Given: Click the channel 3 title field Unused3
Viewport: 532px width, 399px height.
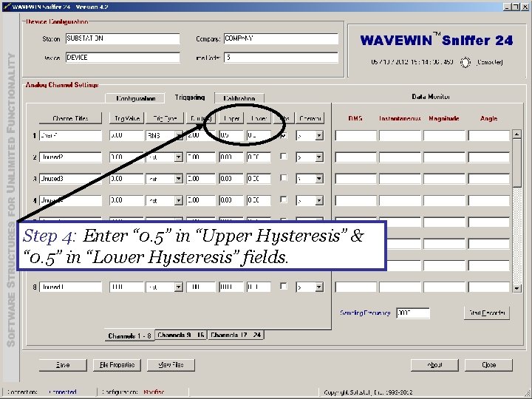Looking at the screenshot, I should 70,179.
